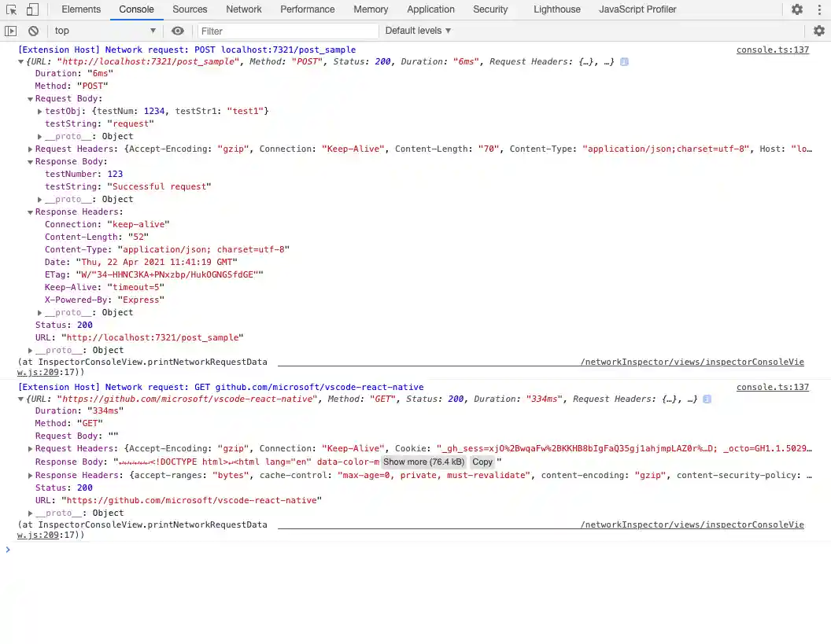The image size is (831, 644).
Task: Toggle the device toolbar icon
Action: click(x=32, y=9)
